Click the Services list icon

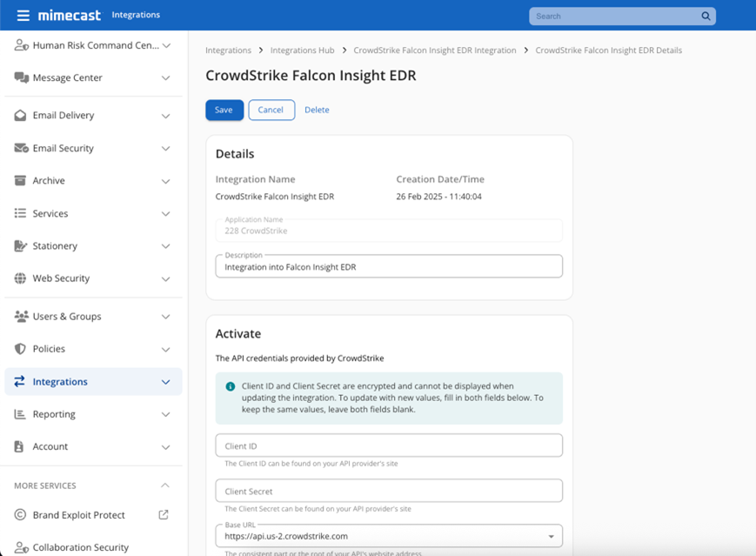(20, 213)
